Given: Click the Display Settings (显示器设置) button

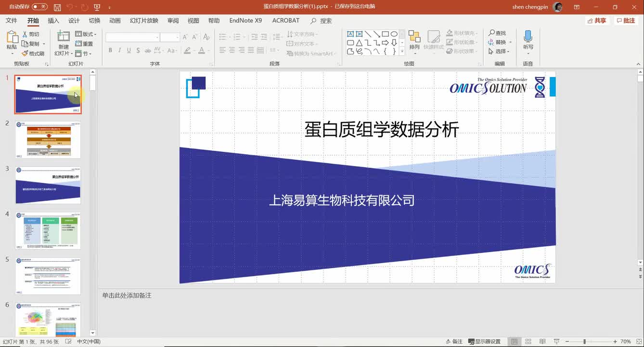Looking at the screenshot, I should click(x=484, y=342).
